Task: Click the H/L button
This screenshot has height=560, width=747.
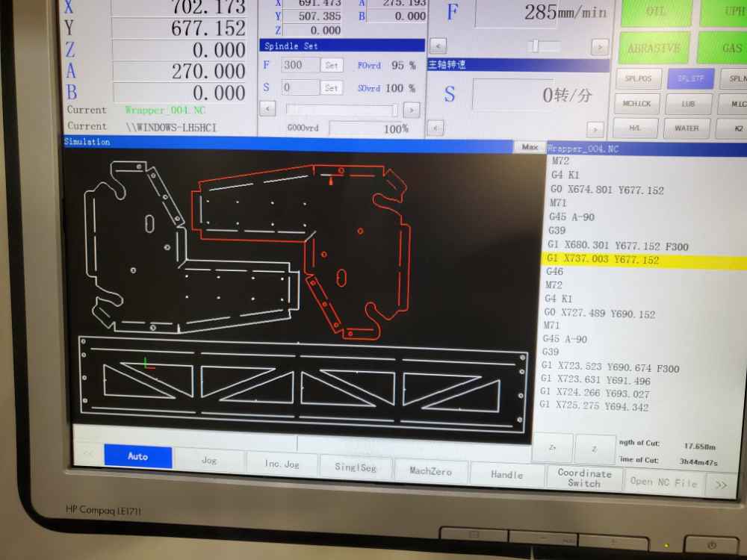Action: pos(635,128)
